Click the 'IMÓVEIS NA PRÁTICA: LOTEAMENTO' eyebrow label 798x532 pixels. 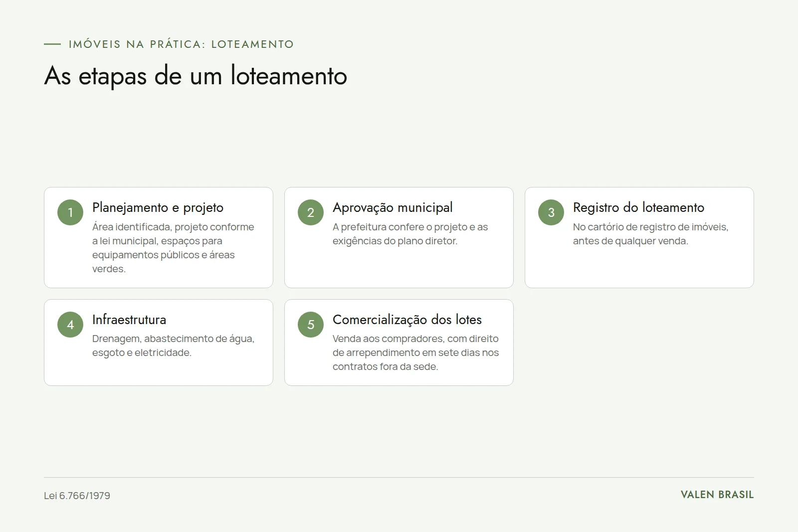tap(181, 44)
